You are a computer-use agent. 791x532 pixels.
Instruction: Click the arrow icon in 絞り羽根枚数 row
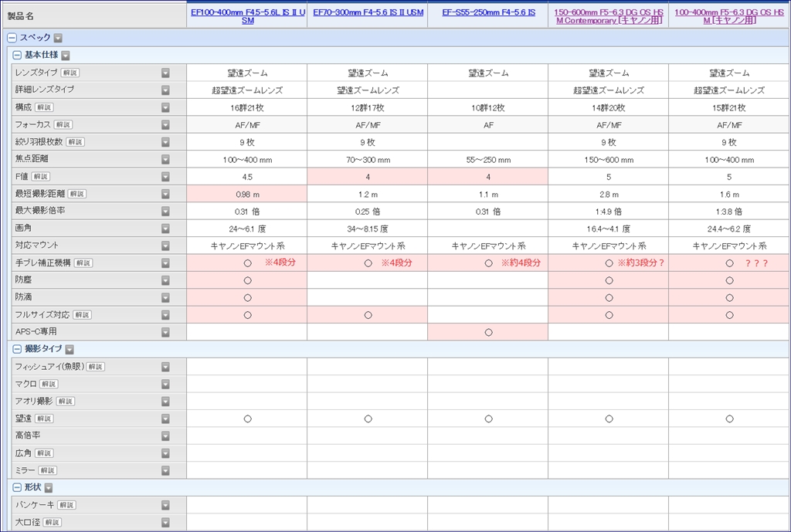165,142
